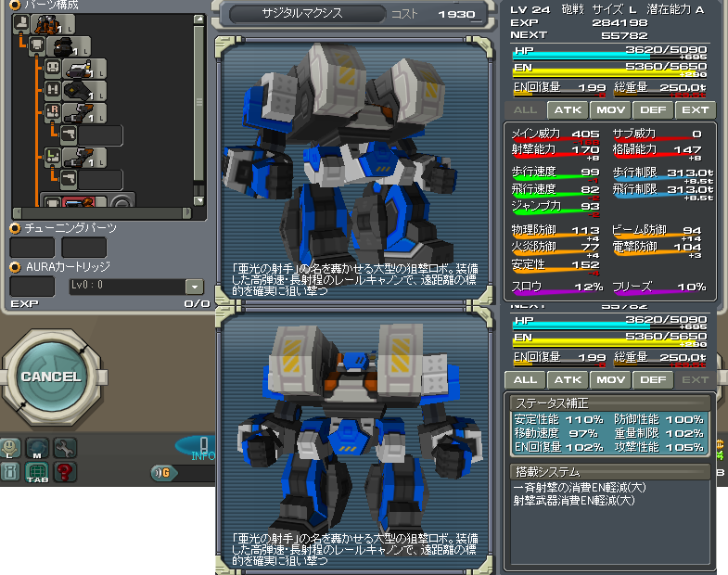Screen dimensions: 728x575
Task: Click the first empty tuning parts slot
Action: (x=32, y=247)
